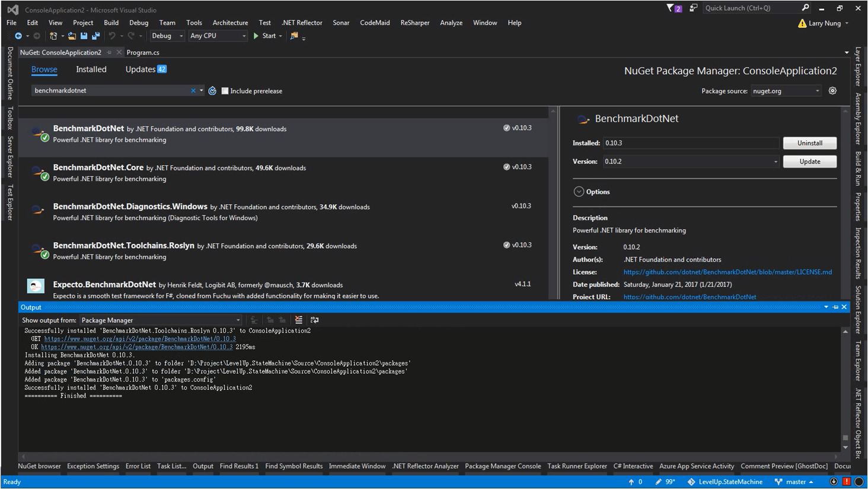Open Solution Explorer side tab
This screenshot has width=868, height=489.
pyautogui.click(x=858, y=309)
